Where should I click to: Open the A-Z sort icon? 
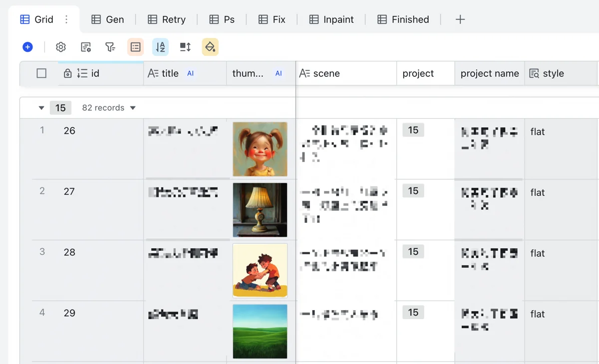160,47
